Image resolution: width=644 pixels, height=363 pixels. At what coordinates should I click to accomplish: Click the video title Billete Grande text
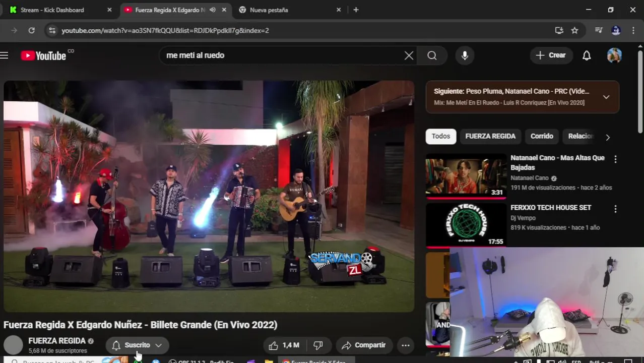140,325
